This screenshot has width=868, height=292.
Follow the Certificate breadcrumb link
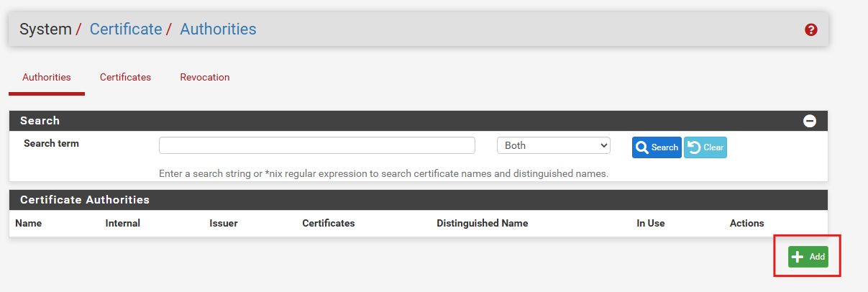[126, 29]
